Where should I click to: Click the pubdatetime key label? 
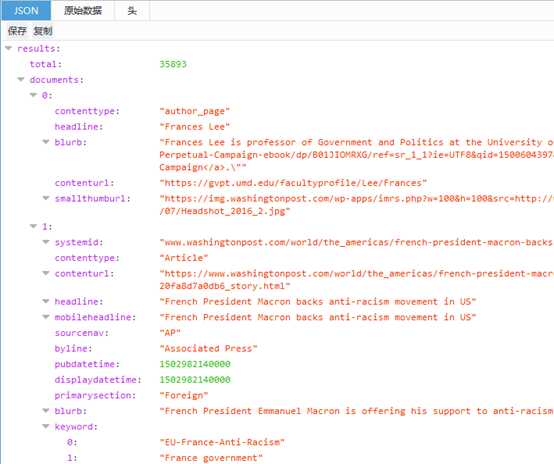[87, 364]
